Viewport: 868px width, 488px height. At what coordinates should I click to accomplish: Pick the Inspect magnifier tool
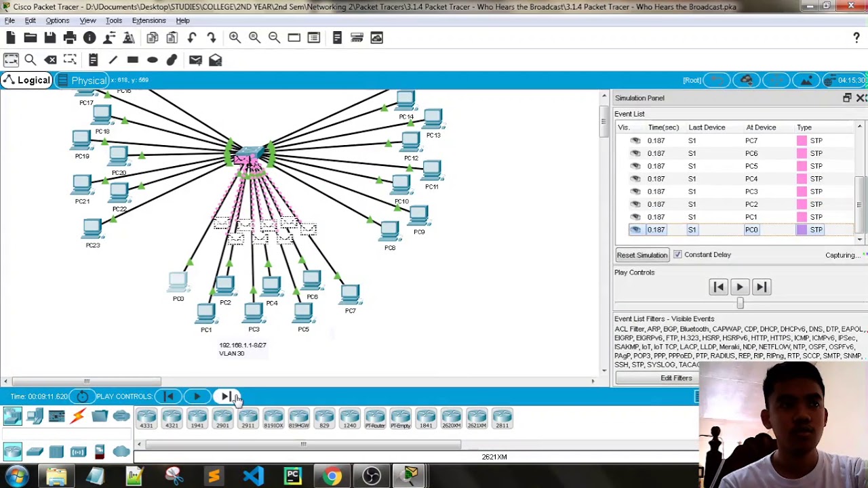(31, 60)
